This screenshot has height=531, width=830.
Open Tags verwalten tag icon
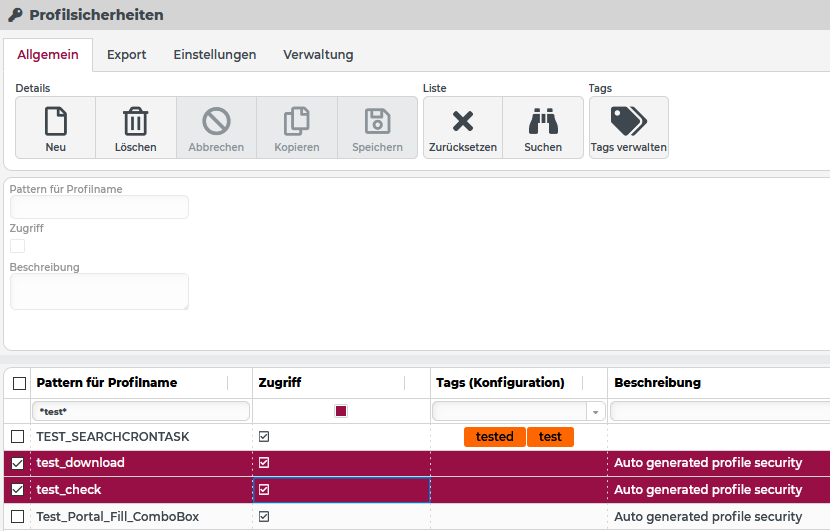[628, 122]
